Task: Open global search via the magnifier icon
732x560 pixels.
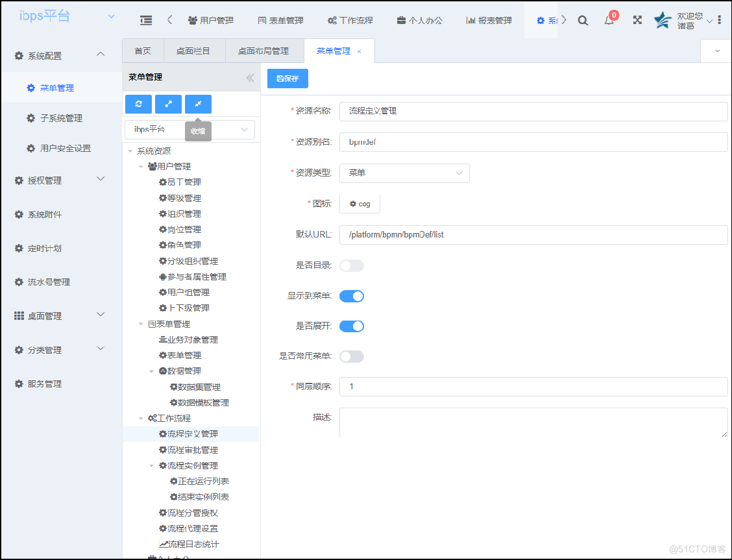Action: (x=582, y=20)
